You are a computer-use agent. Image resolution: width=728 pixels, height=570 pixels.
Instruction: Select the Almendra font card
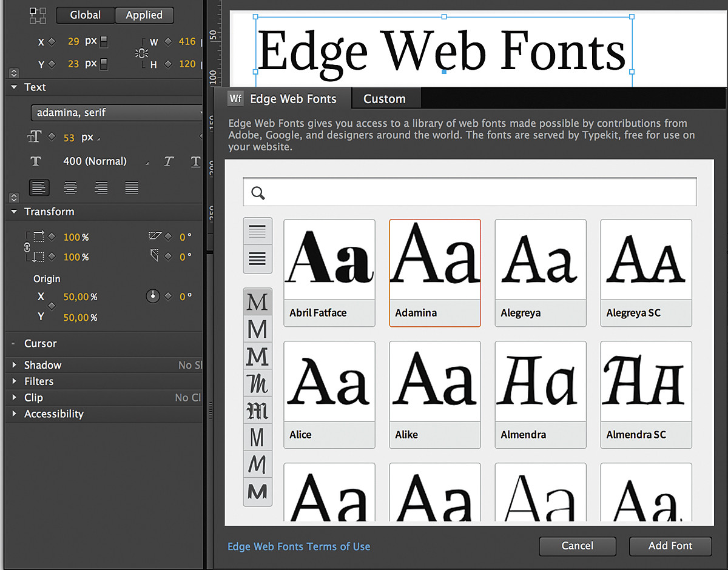541,395
